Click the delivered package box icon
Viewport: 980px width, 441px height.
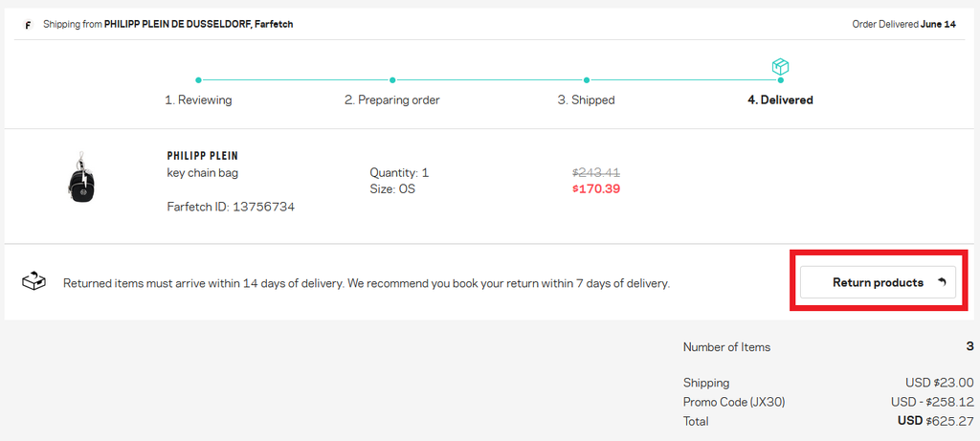(x=780, y=66)
